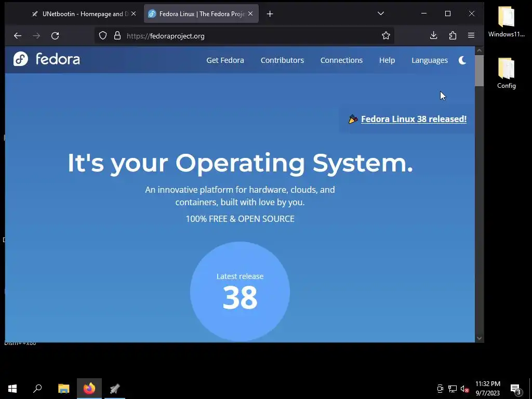Click the network tray icon

[x=453, y=389]
